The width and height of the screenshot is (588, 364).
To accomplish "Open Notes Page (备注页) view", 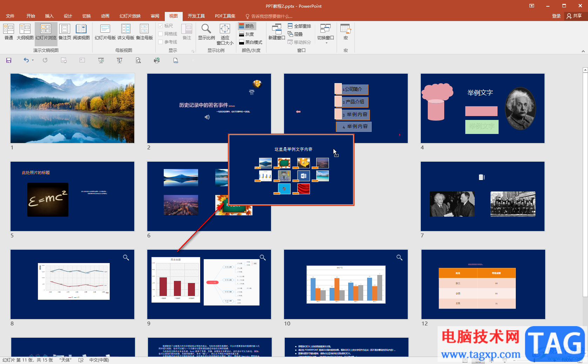I will 65,32.
